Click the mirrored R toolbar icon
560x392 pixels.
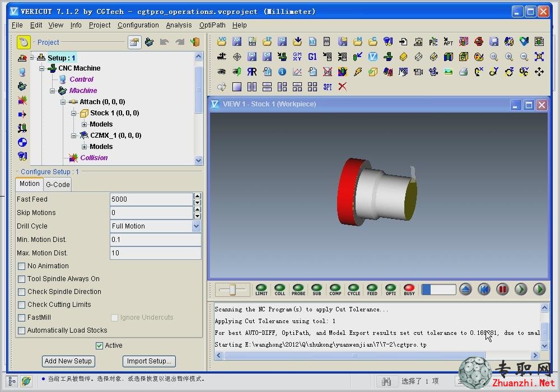pyautogui.click(x=252, y=72)
